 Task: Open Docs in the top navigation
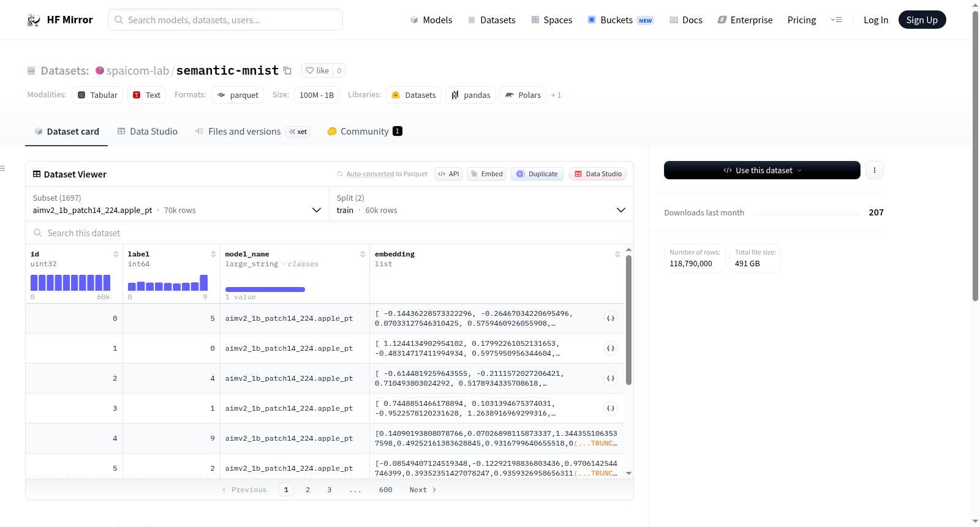tap(686, 20)
